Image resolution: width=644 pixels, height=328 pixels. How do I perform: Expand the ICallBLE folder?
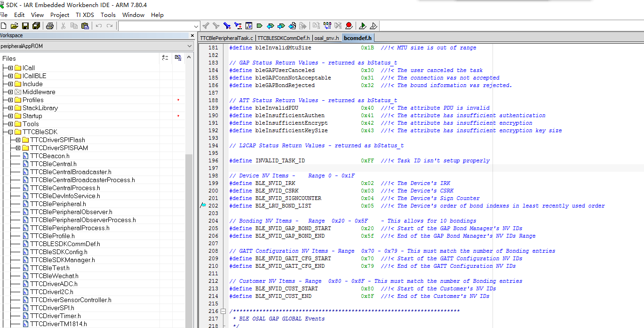(10, 76)
